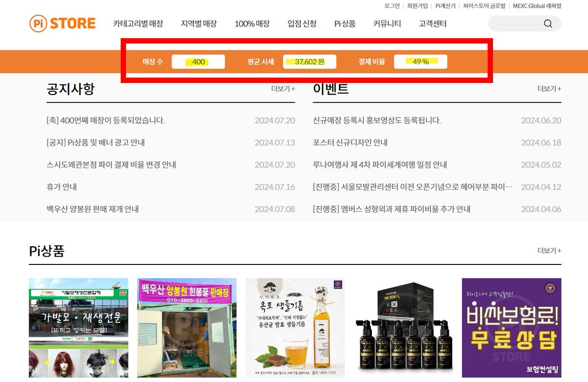Open notice 스시도쐐관본점 파이 결제 비율 변경 안내
Screen dimensions: 588x382
coord(111,165)
